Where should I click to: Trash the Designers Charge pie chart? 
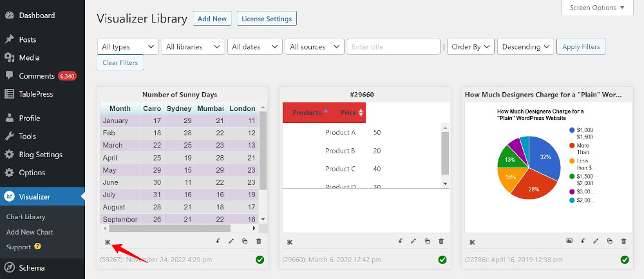[623, 242]
